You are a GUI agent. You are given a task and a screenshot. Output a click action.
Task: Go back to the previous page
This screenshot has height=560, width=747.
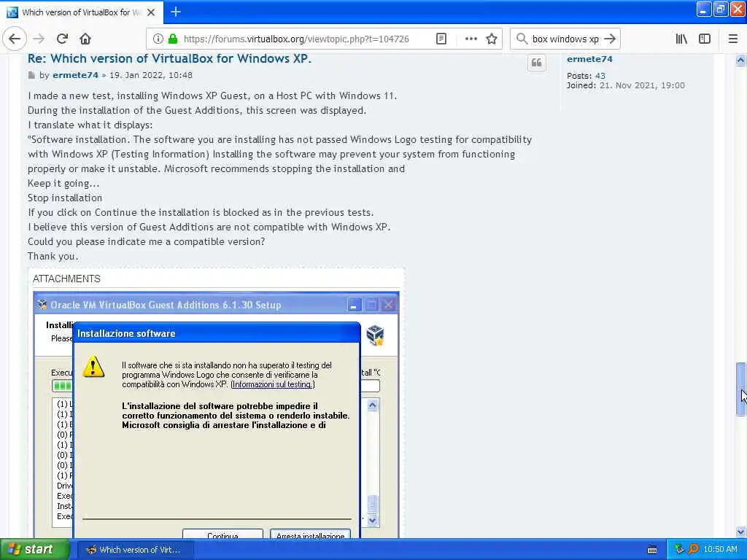[15, 39]
